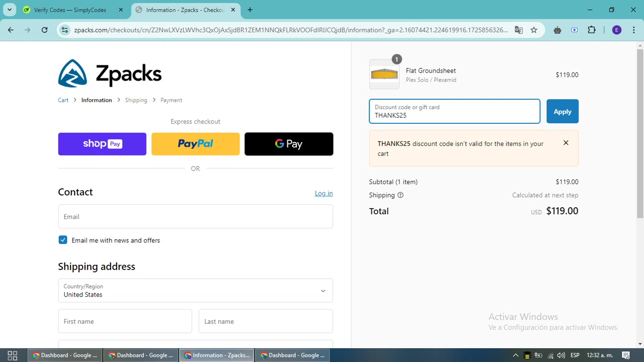Click the translate page icon

(x=519, y=30)
